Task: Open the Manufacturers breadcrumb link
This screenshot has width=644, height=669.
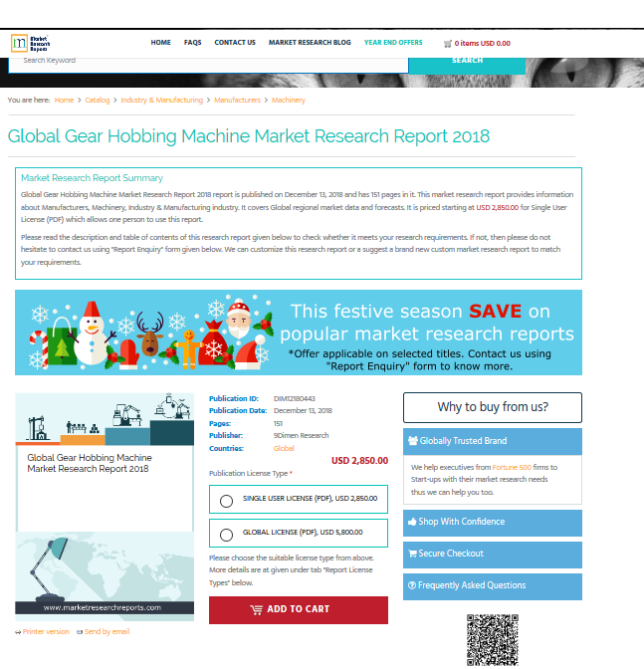Action: [x=237, y=100]
